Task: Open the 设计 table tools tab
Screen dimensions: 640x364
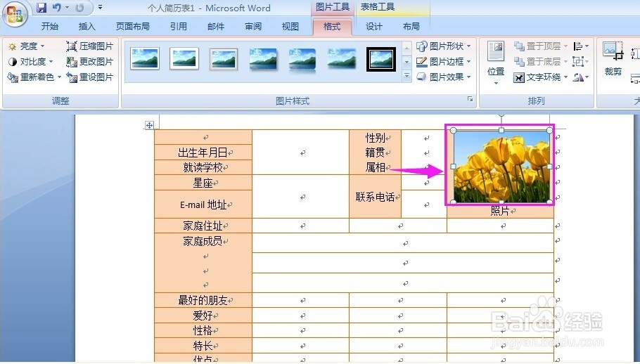Action: tap(374, 27)
